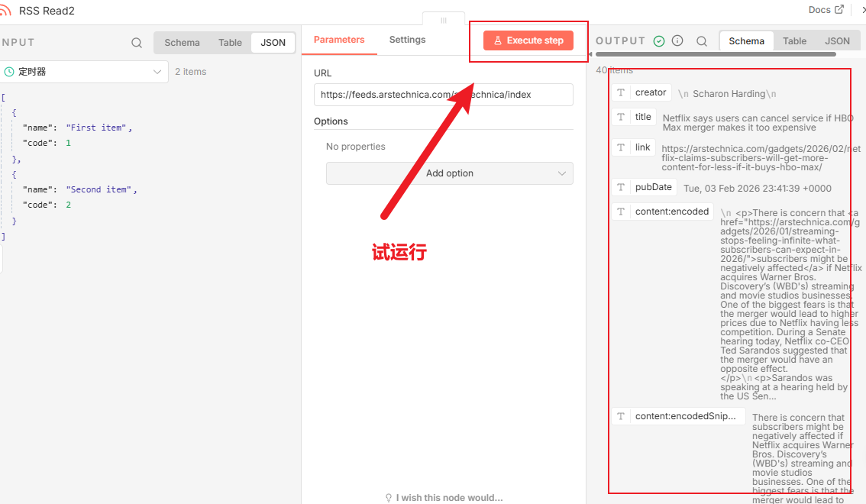Click the pubDate field type icon
This screenshot has height=504, width=866.
pyautogui.click(x=621, y=187)
